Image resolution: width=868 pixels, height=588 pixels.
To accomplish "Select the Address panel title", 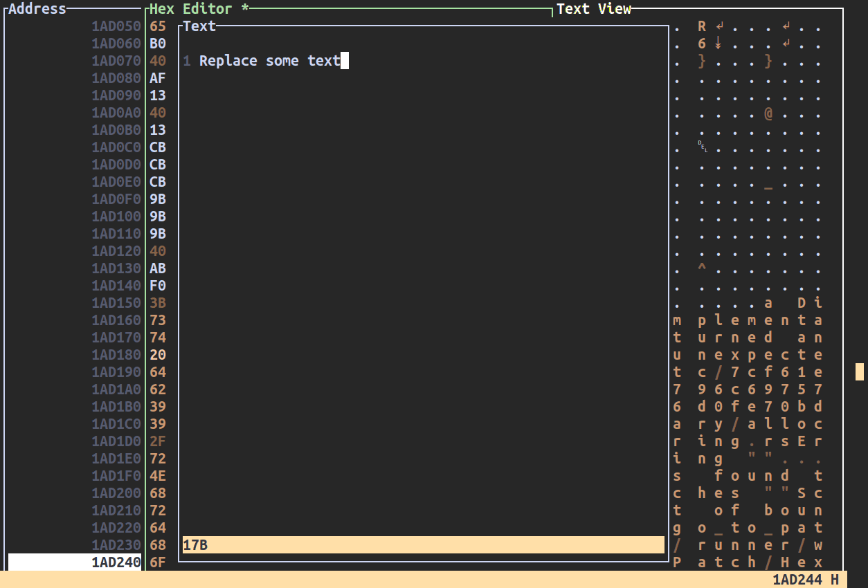I will point(37,9).
